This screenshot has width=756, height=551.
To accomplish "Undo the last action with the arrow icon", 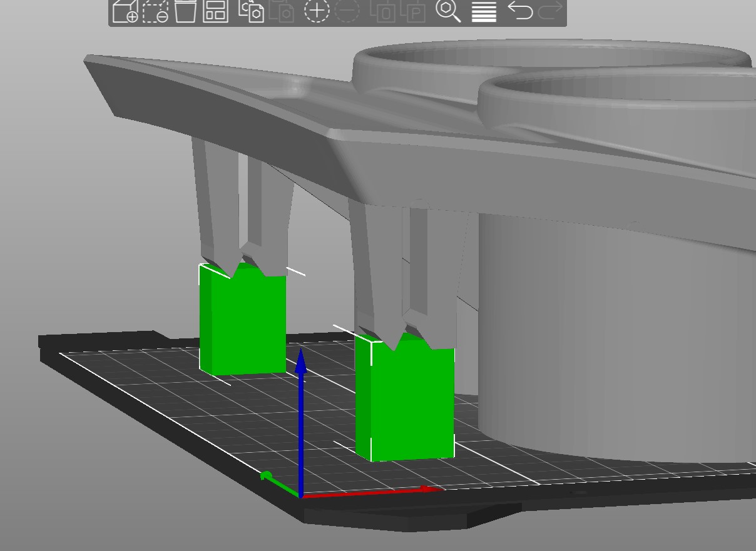I will coord(519,11).
